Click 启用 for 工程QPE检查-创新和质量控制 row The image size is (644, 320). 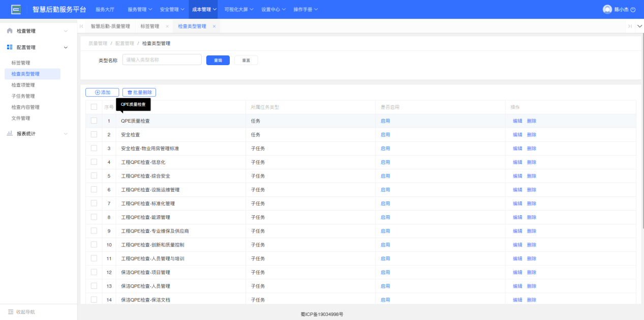[385, 245]
